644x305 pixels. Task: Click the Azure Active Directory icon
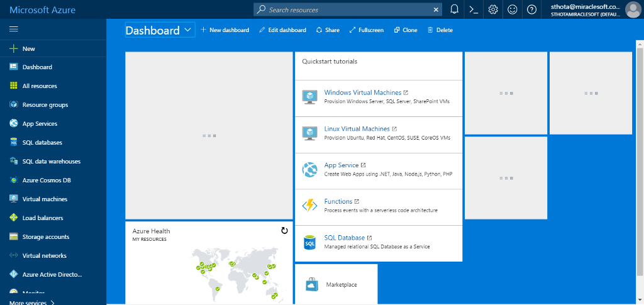pos(14,274)
